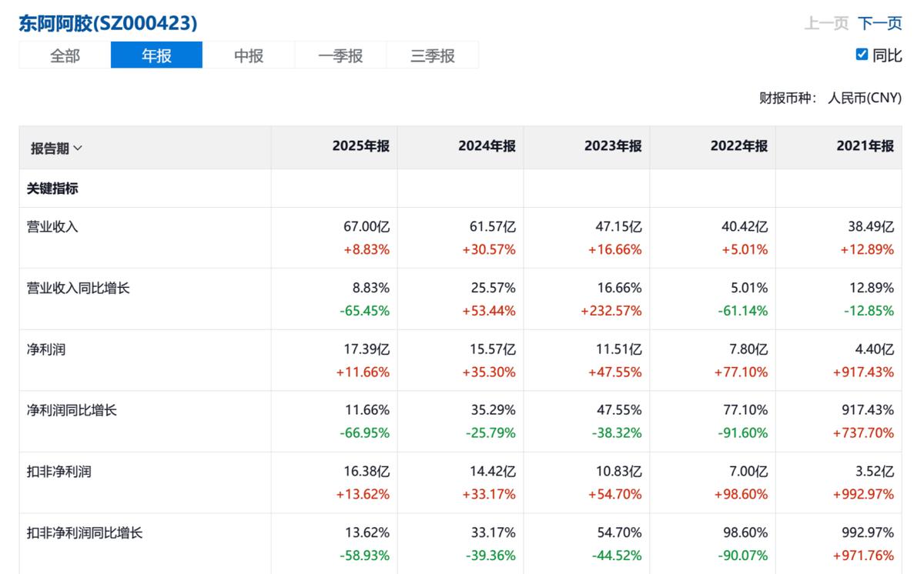Click the 11.51亿 net profit value

coord(619,349)
